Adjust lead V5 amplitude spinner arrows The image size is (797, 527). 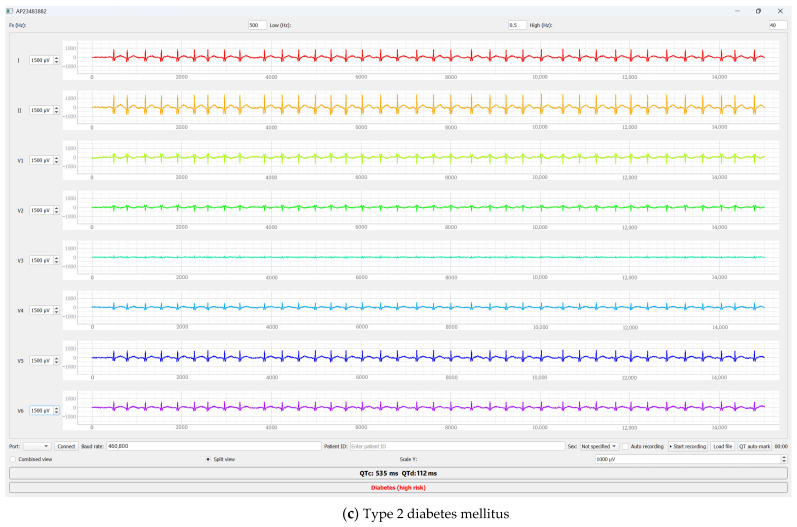pos(56,360)
